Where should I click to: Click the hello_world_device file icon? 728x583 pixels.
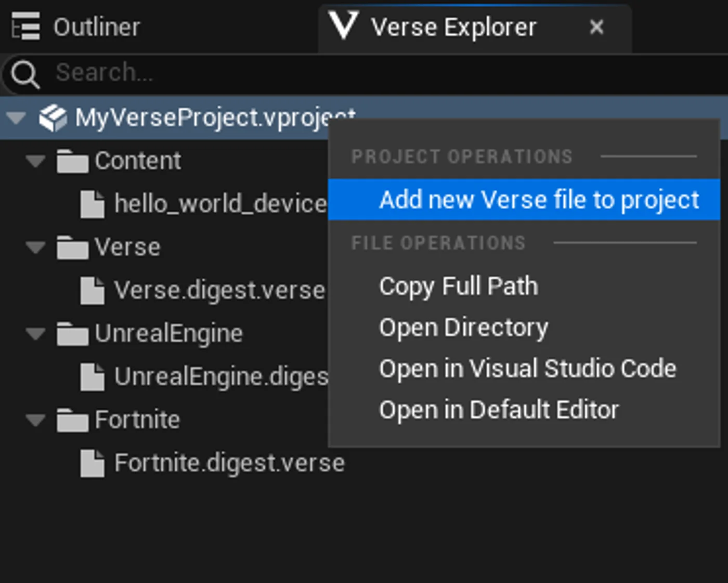[93, 204]
